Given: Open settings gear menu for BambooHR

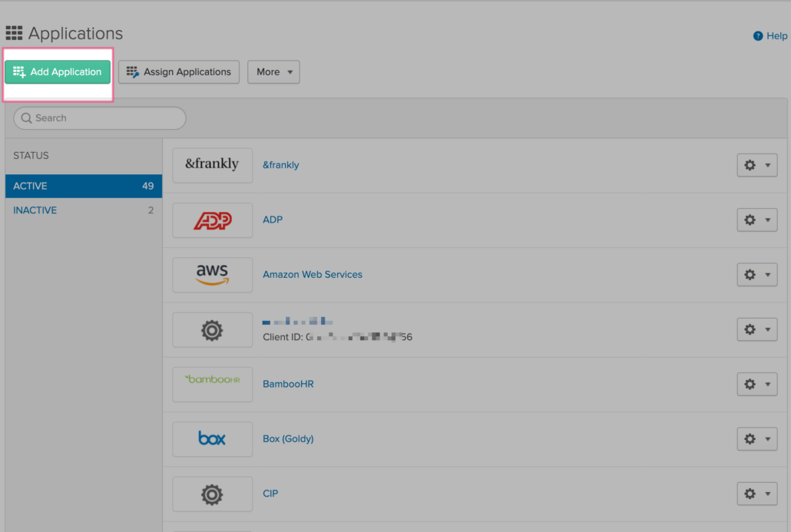Looking at the screenshot, I should (x=756, y=384).
